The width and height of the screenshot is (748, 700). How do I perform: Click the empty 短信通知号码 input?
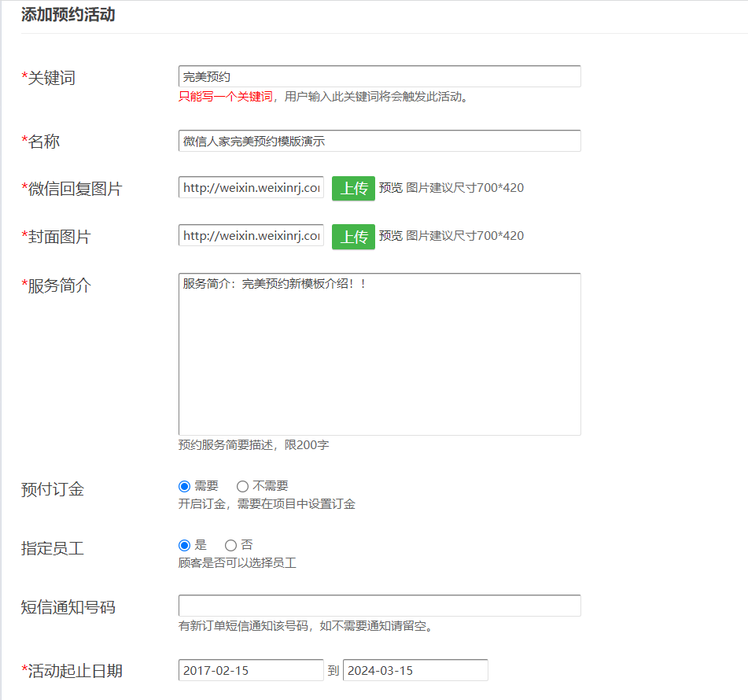coord(379,606)
